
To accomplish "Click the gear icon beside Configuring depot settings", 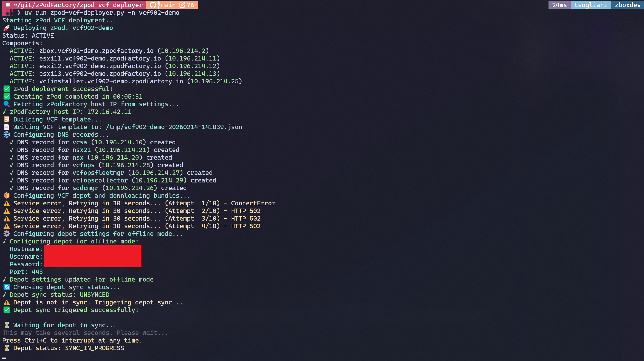I will 6,234.
